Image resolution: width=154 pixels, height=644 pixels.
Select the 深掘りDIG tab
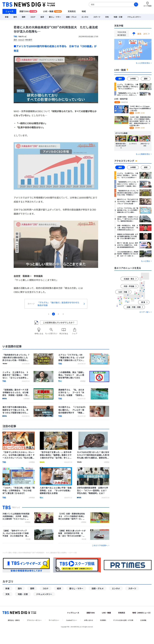[28, 12]
